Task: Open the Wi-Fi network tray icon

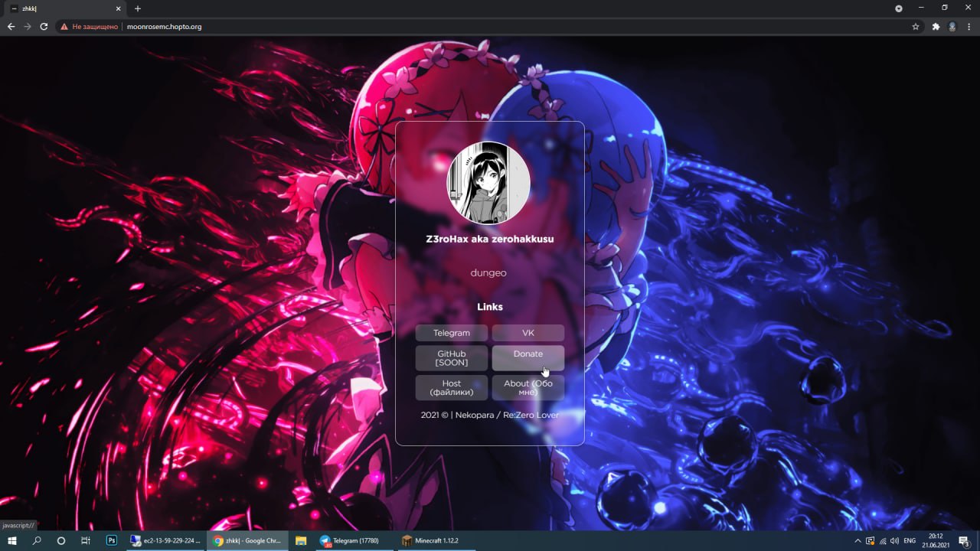Action: 883,540
